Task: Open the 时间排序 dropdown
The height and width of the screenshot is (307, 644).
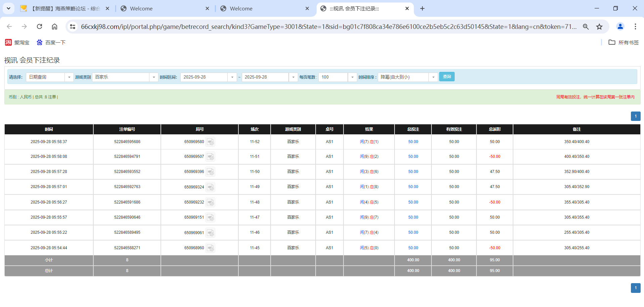Action: pyautogui.click(x=433, y=77)
